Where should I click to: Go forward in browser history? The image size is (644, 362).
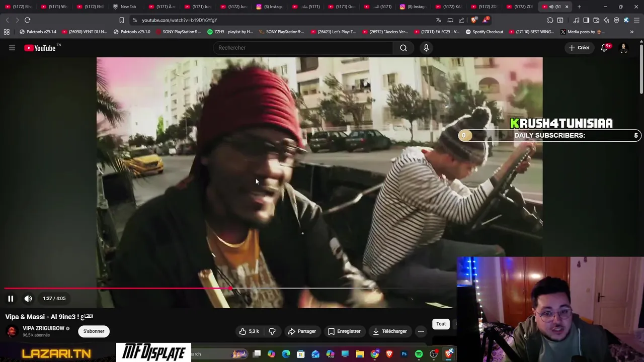[x=17, y=20]
